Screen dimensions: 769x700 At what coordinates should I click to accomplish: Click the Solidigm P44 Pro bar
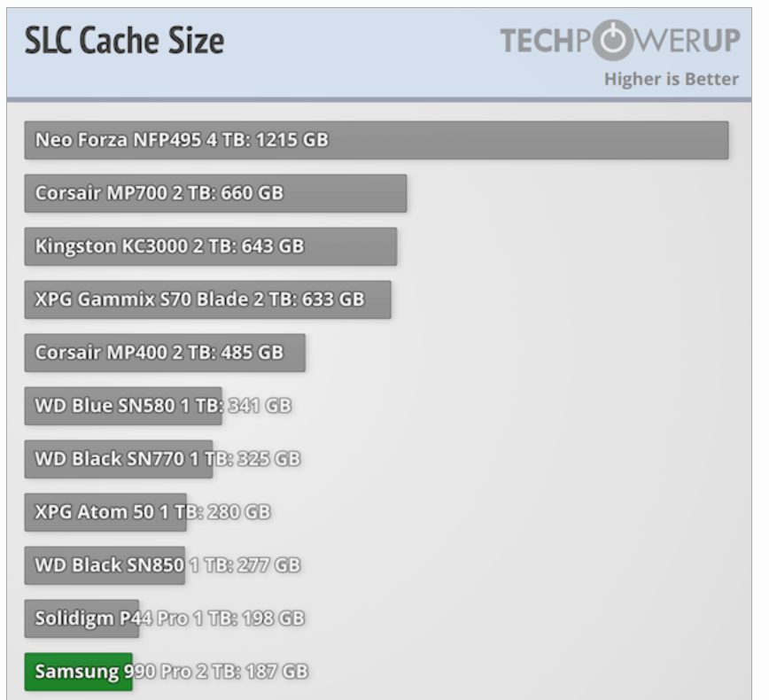pyautogui.click(x=82, y=618)
